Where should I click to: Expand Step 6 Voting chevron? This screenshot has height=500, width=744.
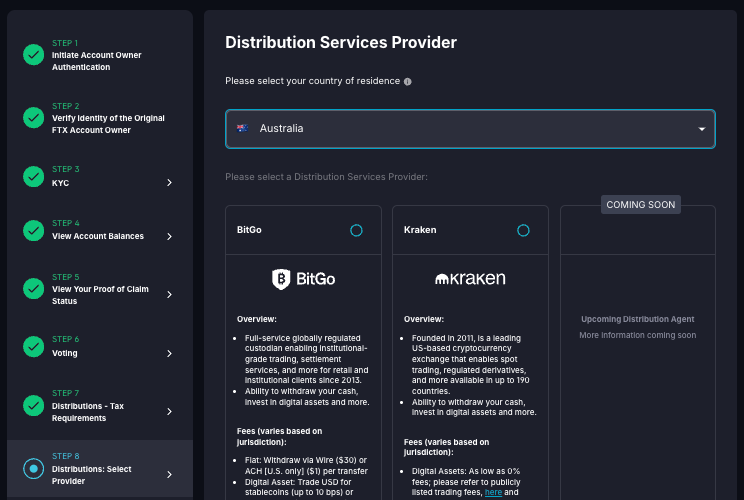(169, 353)
